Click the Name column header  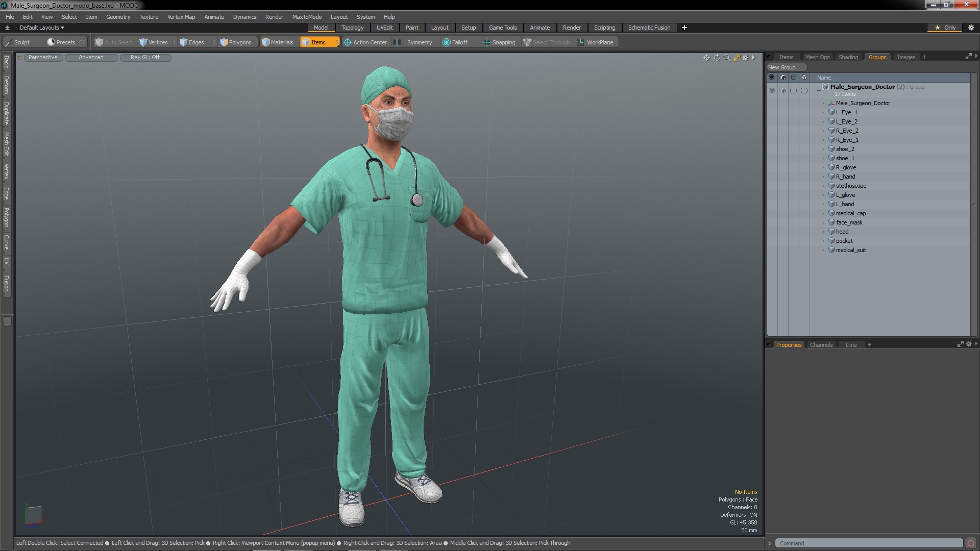tap(891, 78)
